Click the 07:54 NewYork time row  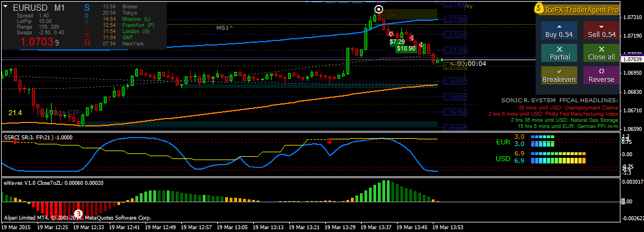(x=123, y=43)
